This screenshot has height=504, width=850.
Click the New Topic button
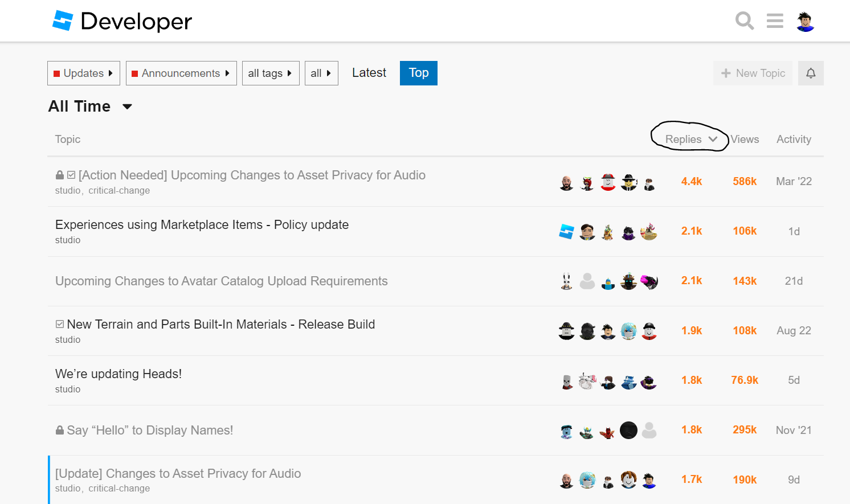[753, 73]
